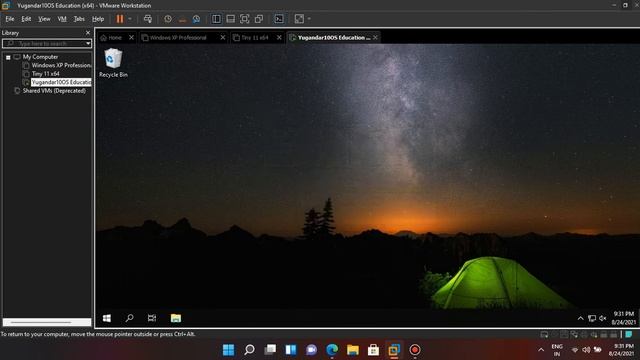The image size is (640, 360).
Task: Open the VM menu
Action: 62,19
